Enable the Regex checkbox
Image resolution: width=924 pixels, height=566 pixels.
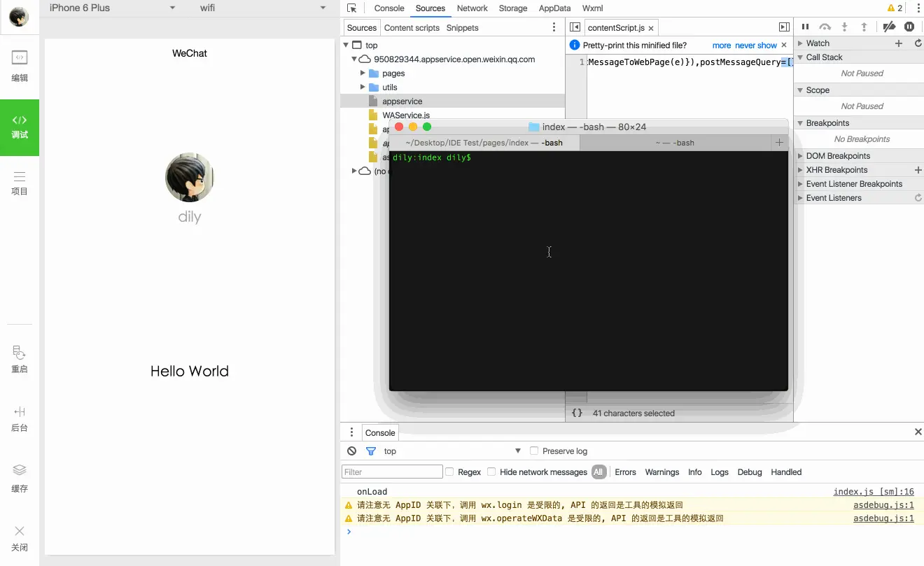pyautogui.click(x=449, y=472)
